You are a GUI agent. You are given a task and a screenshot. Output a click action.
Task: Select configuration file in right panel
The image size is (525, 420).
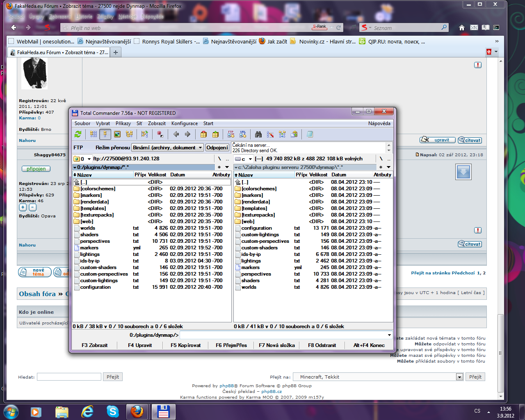click(257, 228)
